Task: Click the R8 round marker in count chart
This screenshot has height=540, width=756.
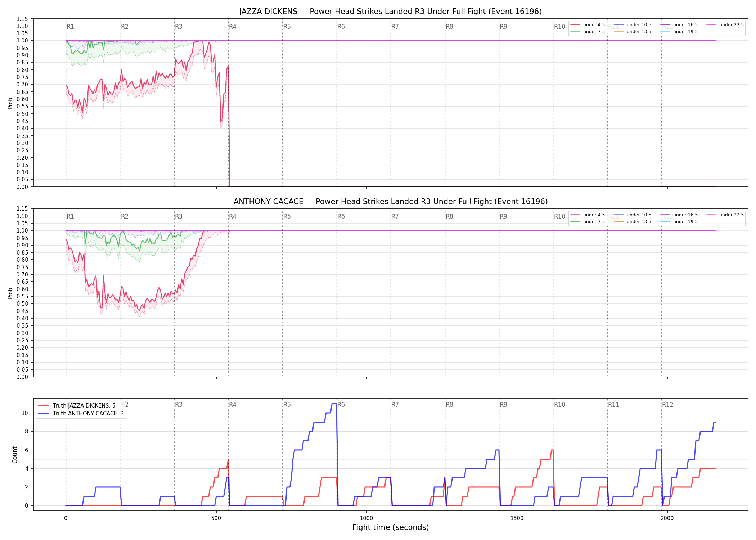Action: coord(449,405)
